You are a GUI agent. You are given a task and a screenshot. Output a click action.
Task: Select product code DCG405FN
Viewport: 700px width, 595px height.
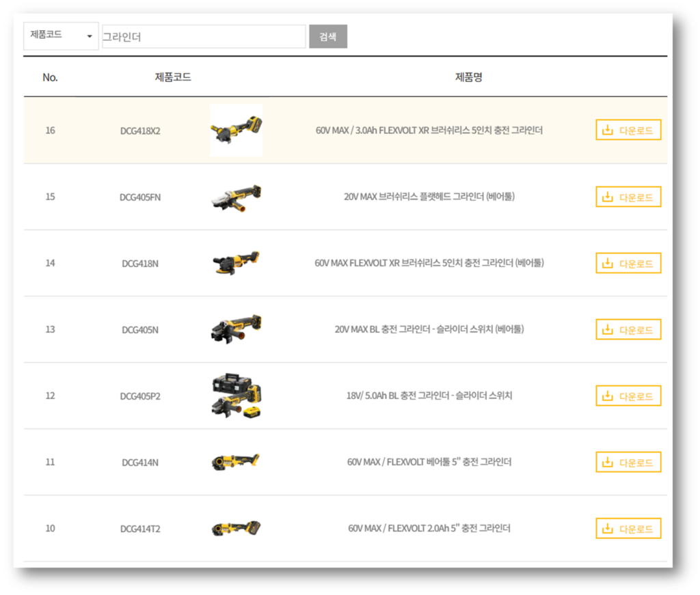[x=140, y=197]
